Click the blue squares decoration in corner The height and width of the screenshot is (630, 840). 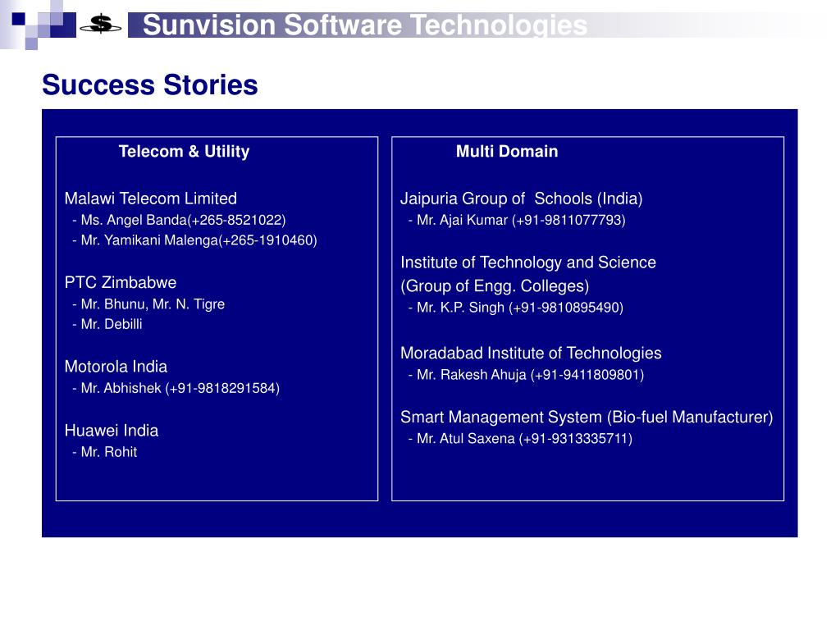[38, 25]
